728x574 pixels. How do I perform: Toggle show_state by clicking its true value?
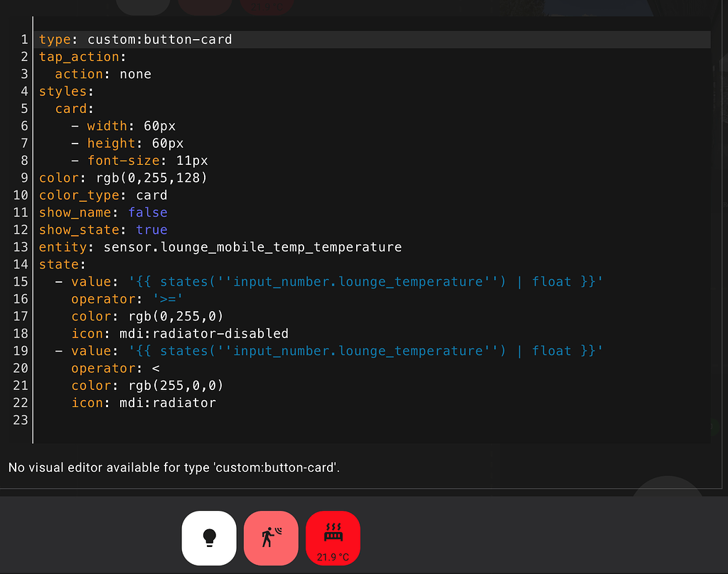click(x=151, y=229)
